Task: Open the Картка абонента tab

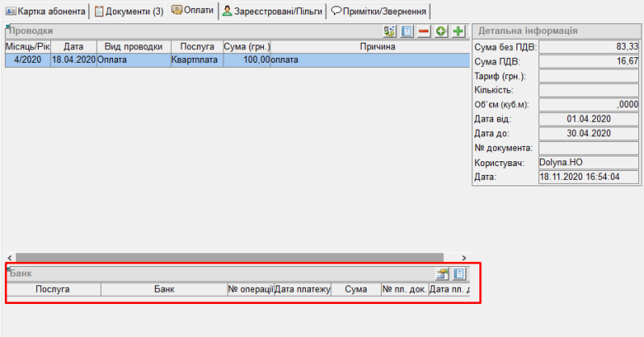Action: [x=45, y=11]
